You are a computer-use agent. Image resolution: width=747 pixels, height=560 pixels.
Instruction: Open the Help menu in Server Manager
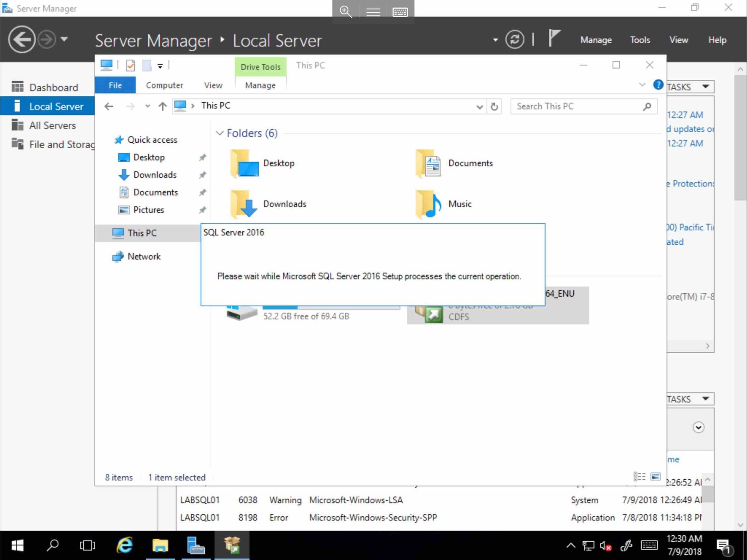click(717, 40)
